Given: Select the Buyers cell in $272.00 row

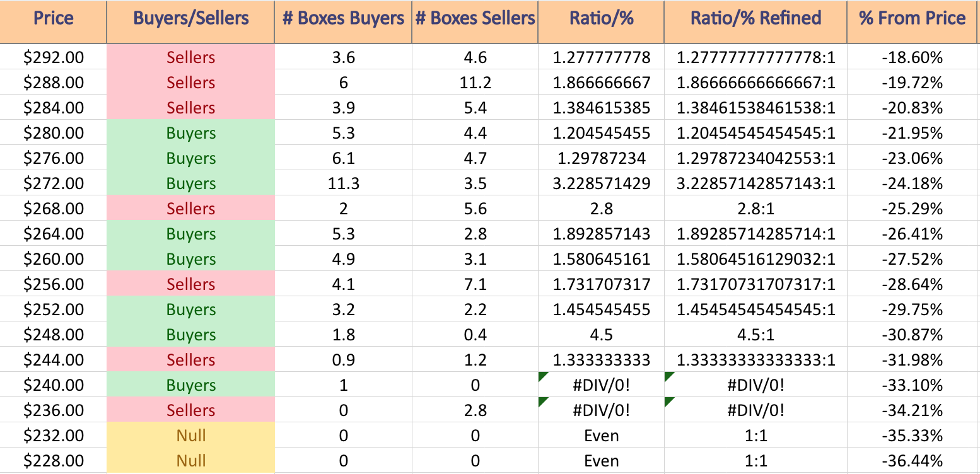Looking at the screenshot, I should pos(190,183).
